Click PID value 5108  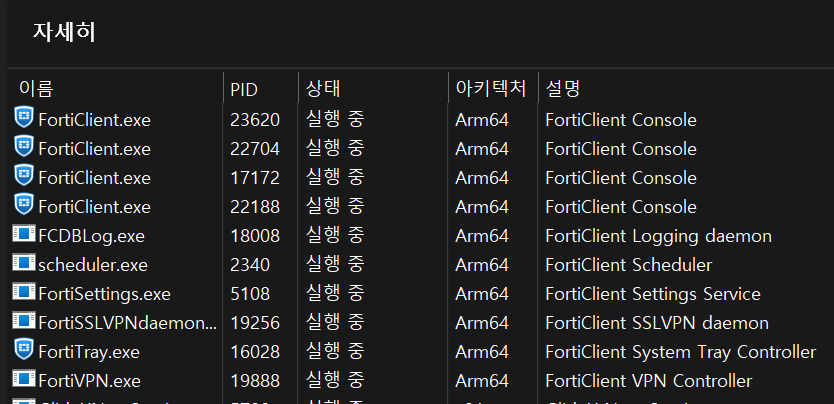pos(250,294)
